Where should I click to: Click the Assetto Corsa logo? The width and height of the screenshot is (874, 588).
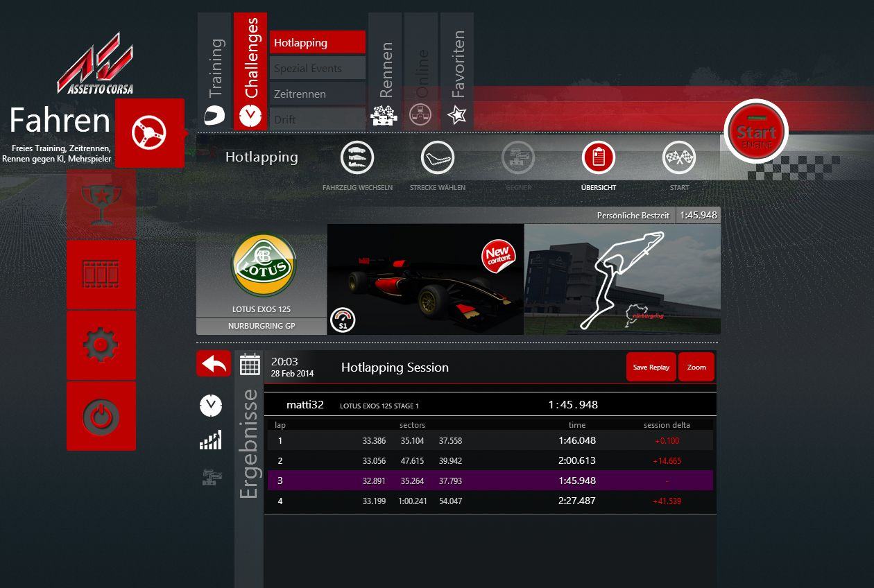pos(95,64)
